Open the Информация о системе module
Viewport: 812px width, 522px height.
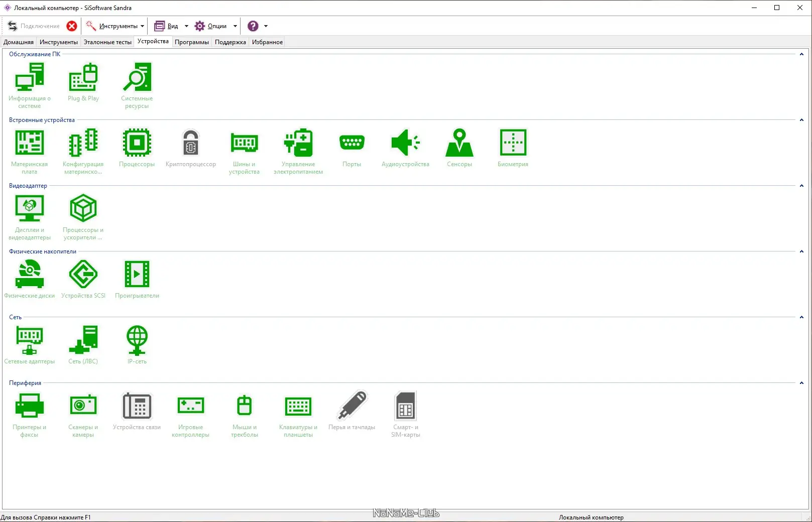tap(30, 85)
